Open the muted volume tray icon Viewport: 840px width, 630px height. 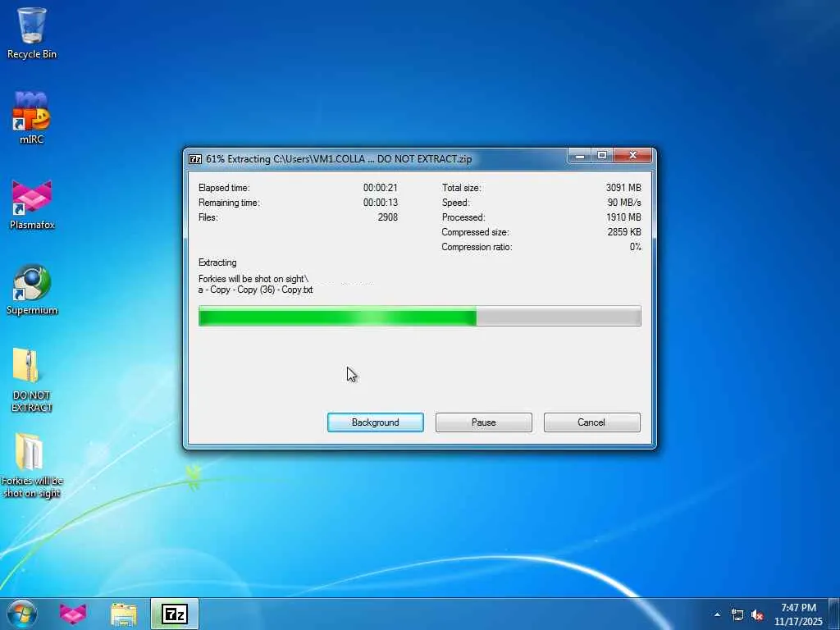[x=757, y=615]
